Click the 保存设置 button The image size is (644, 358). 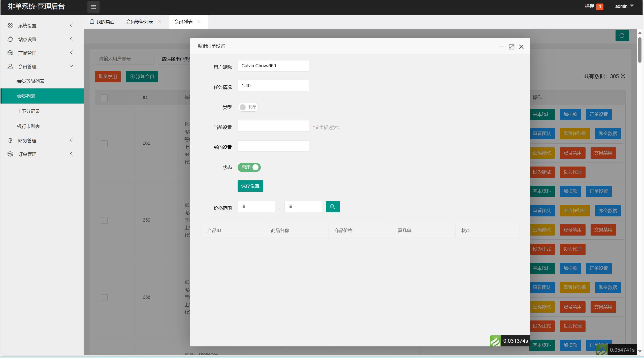pyautogui.click(x=250, y=186)
